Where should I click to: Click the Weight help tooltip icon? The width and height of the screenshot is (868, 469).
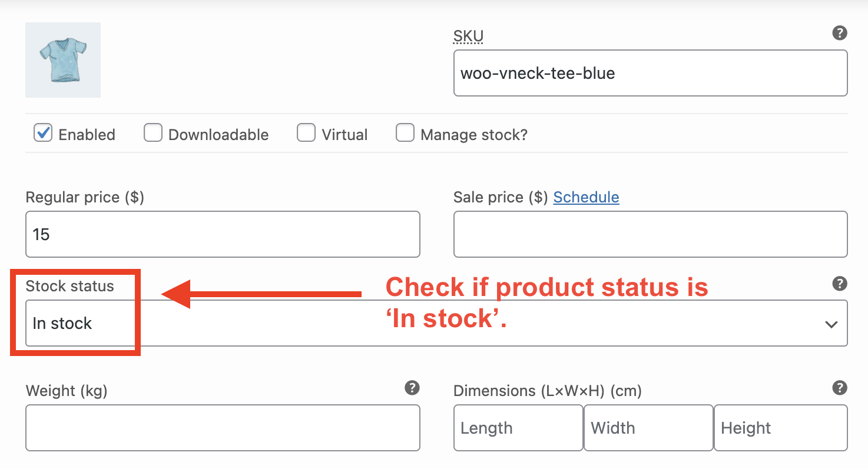(412, 388)
